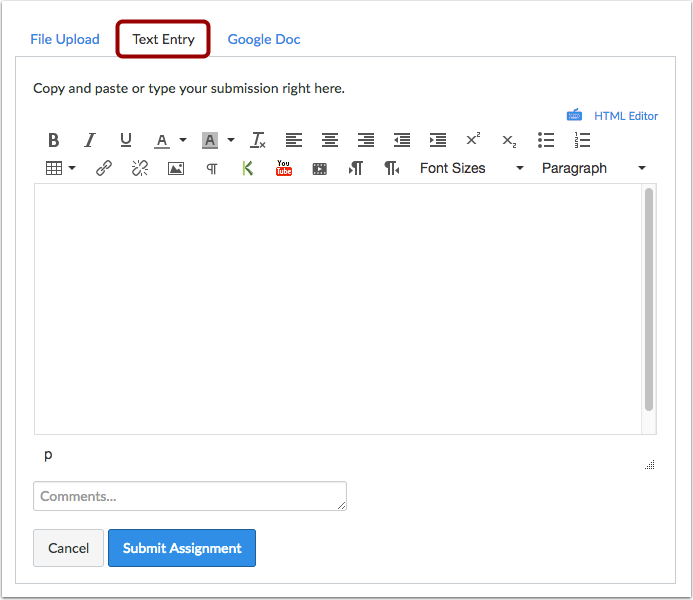The height and width of the screenshot is (600, 693).
Task: Open HTML Editor link
Action: click(626, 116)
